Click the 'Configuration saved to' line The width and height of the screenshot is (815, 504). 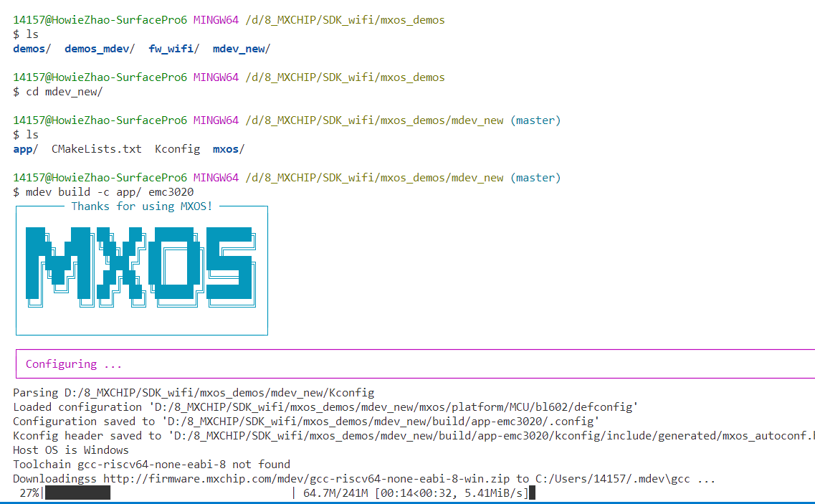point(306,422)
